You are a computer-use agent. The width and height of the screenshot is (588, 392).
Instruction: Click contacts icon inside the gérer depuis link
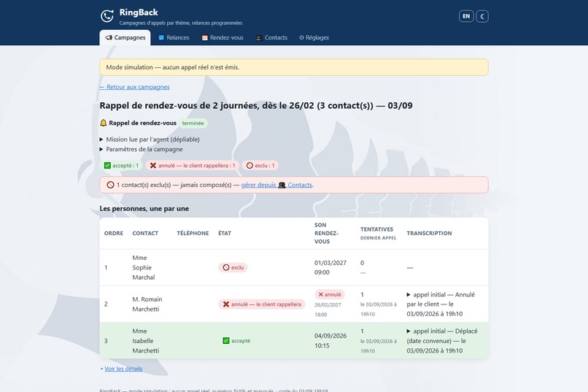[x=282, y=185]
